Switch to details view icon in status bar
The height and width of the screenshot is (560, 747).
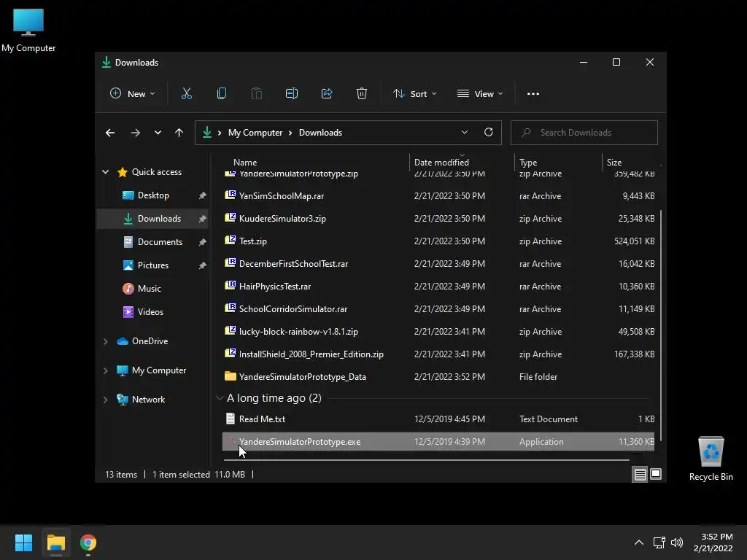(640, 474)
